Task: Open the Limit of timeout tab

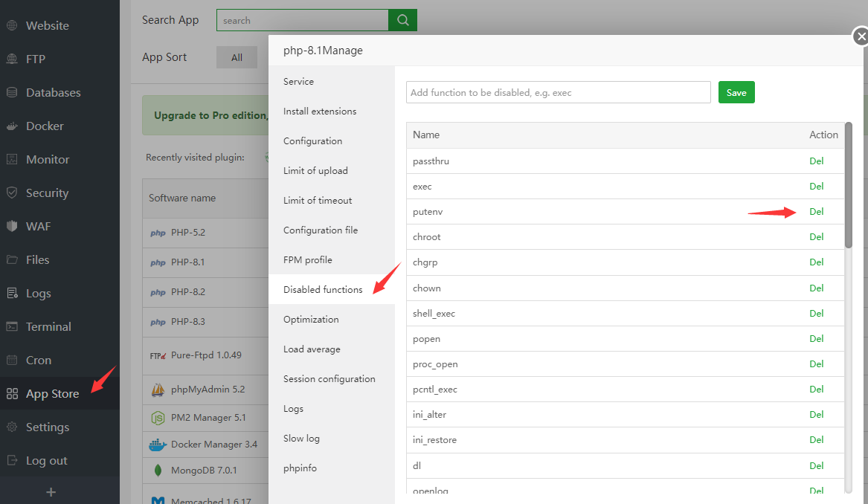Action: coord(332,200)
